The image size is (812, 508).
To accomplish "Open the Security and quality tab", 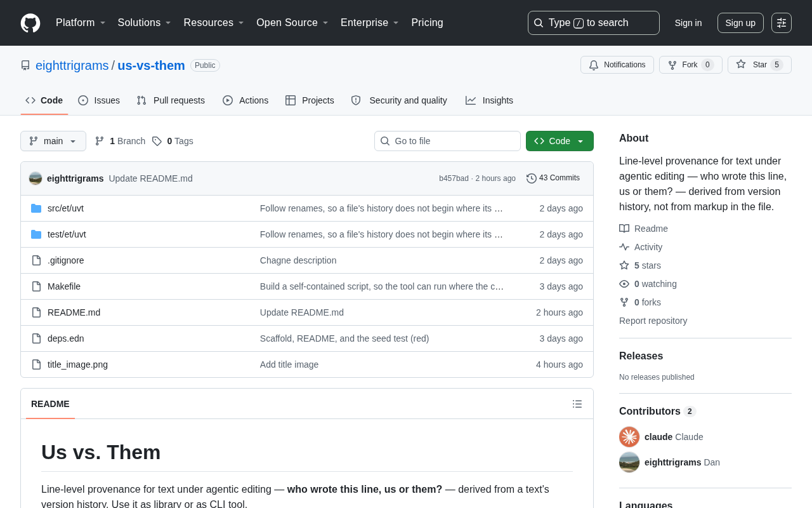I will (399, 100).
